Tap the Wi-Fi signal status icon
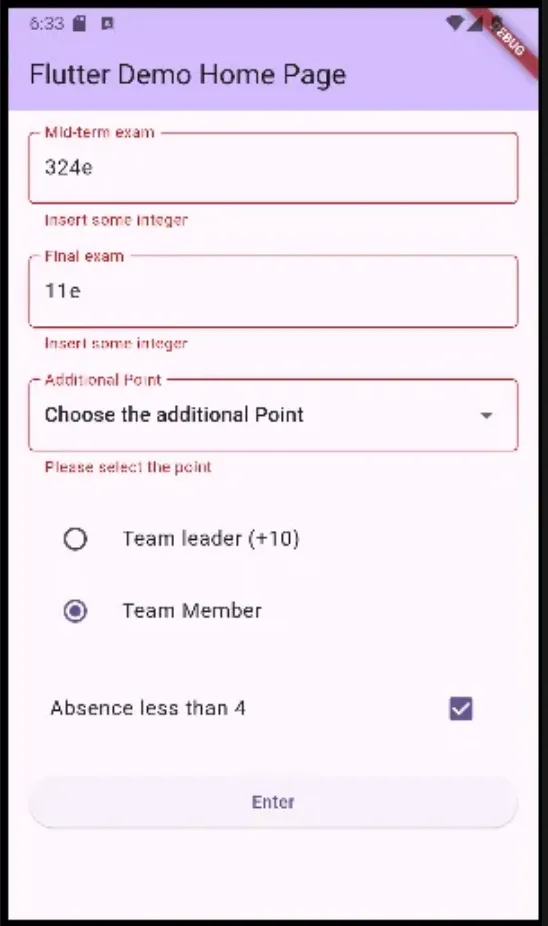Screen dimensions: 548x926 point(455,24)
